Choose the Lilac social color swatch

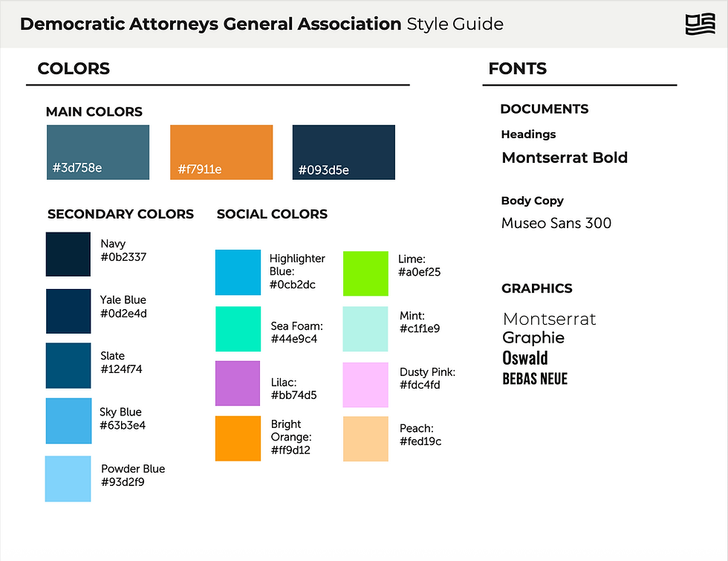click(238, 383)
